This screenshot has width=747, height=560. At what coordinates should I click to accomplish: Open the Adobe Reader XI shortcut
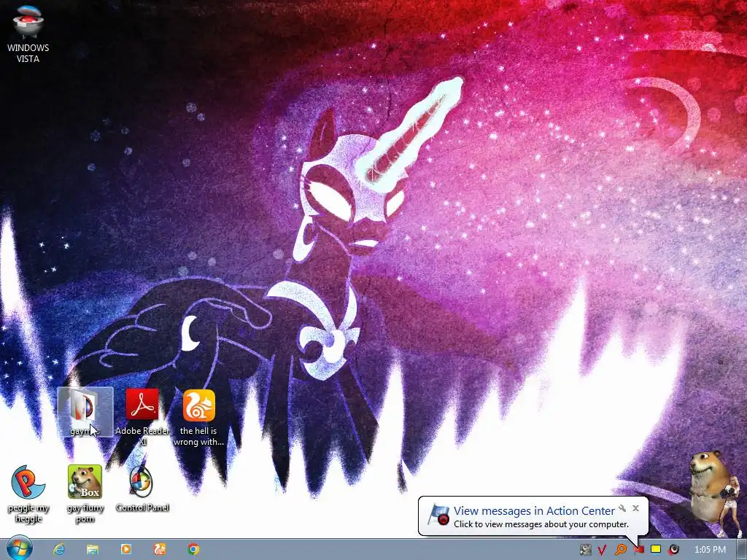click(142, 416)
